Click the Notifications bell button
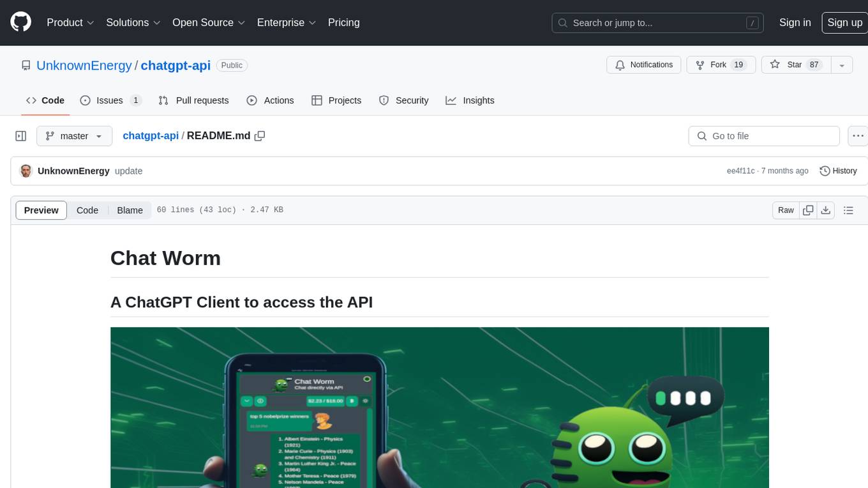This screenshot has width=868, height=488. pyautogui.click(x=643, y=65)
